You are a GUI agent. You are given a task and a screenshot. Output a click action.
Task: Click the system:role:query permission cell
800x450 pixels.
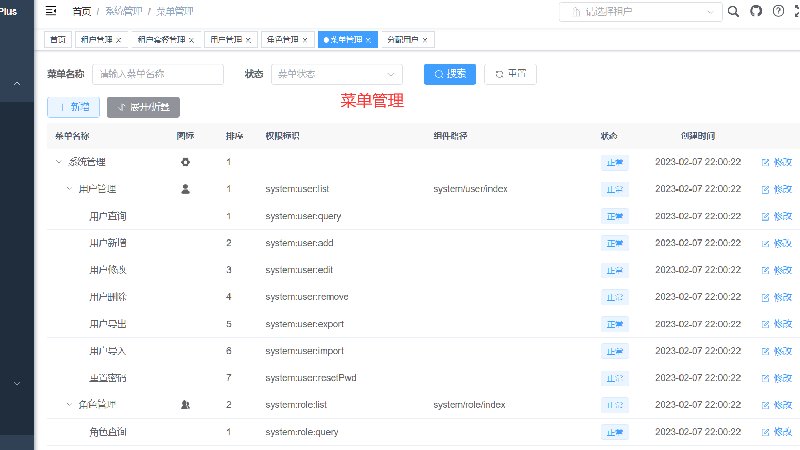tap(302, 432)
